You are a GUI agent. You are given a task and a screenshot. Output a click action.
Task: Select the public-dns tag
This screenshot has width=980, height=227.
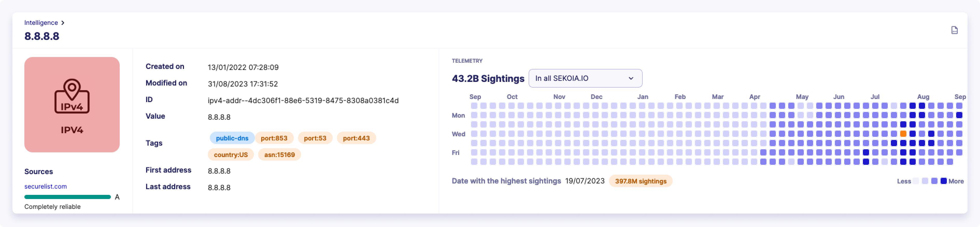232,138
